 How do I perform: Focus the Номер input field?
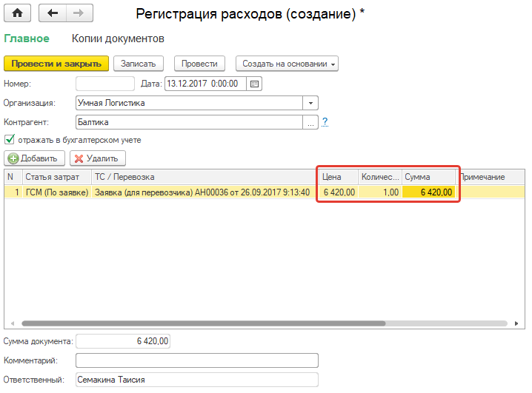pyautogui.click(x=105, y=84)
